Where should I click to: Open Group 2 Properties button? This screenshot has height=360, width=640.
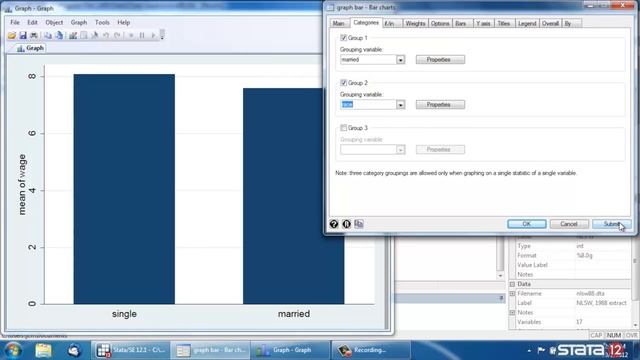pyautogui.click(x=440, y=104)
